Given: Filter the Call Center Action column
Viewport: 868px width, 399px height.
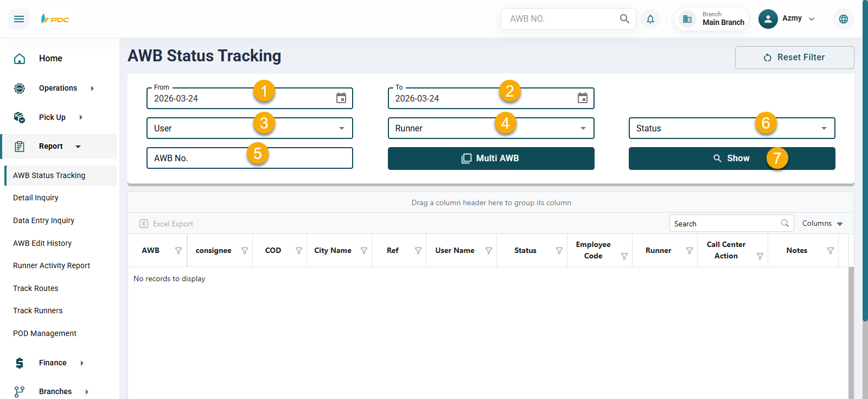Looking at the screenshot, I should tap(760, 256).
